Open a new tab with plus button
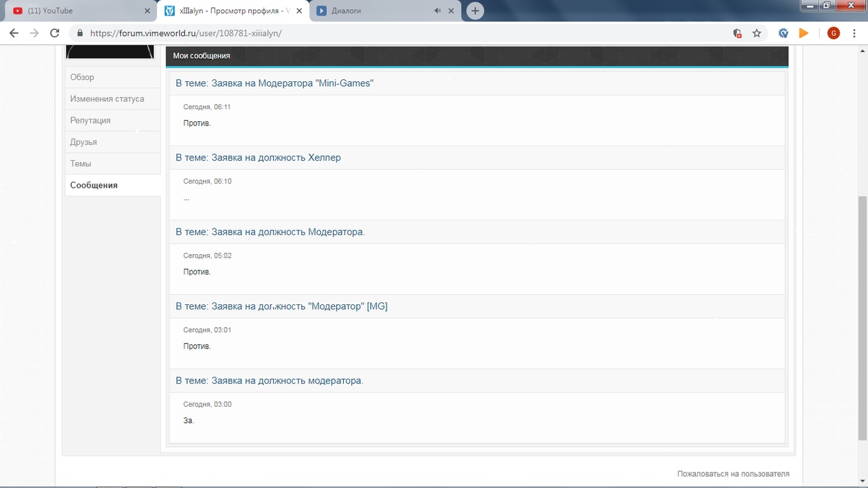Viewport: 868px width, 488px height. [x=475, y=11]
